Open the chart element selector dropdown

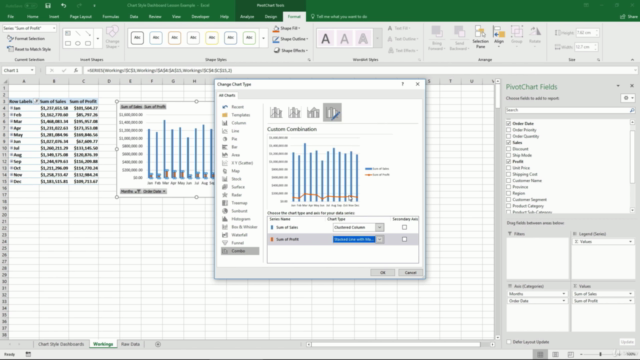[x=53, y=28]
